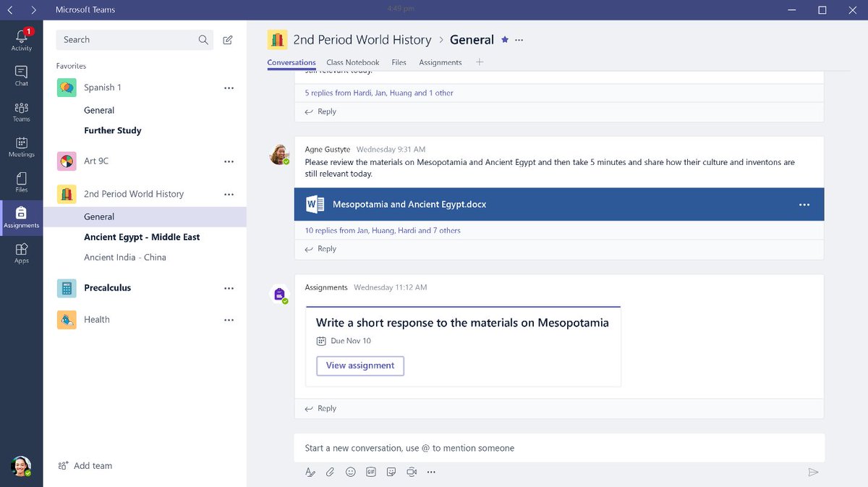The width and height of the screenshot is (868, 487).
Task: Open the sticker picker
Action: coord(391,472)
